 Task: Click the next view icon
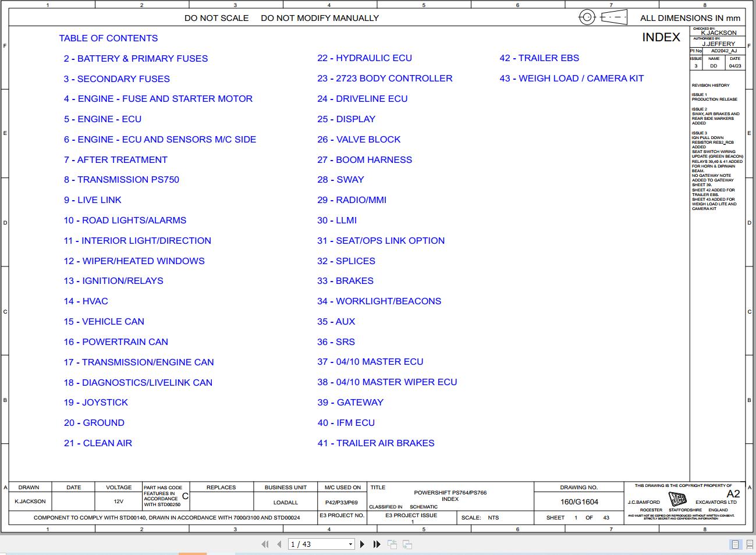tap(407, 544)
